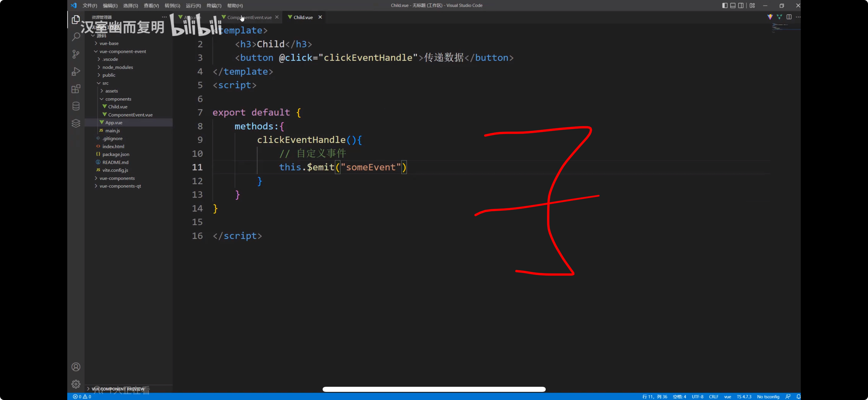Toggle primary sidebar layout button
The width and height of the screenshot is (868, 400).
coord(724,5)
